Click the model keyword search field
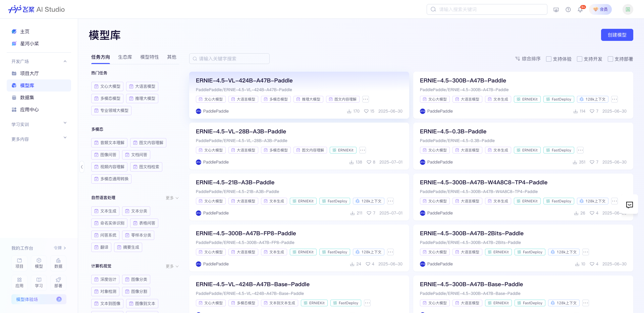Viewport: 644px width, 313px height. coord(229,59)
